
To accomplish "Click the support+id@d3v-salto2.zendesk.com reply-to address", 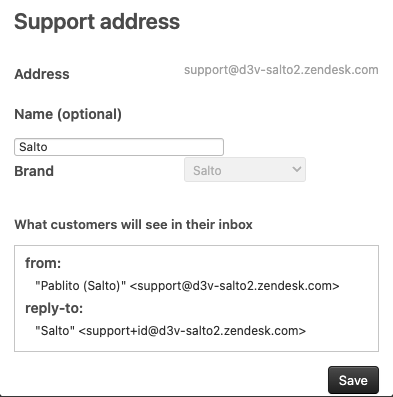I will pyautogui.click(x=192, y=331).
